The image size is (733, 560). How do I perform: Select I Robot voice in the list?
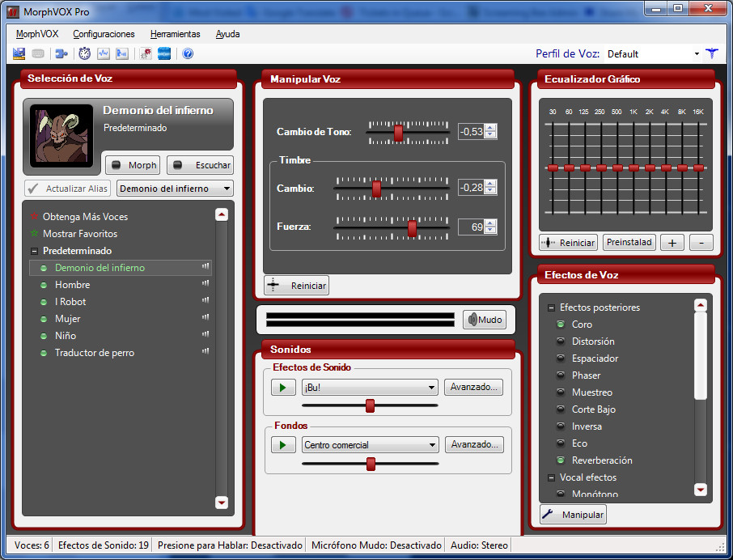pyautogui.click(x=70, y=302)
